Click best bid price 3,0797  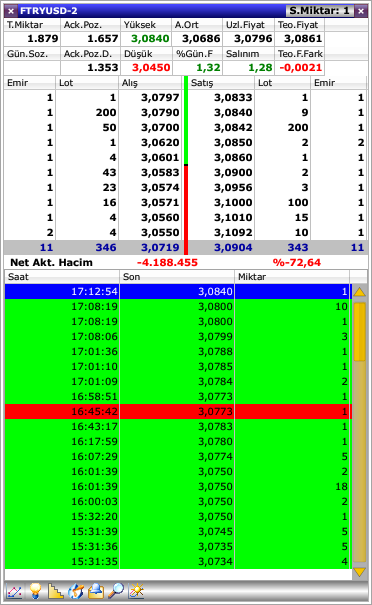160,98
